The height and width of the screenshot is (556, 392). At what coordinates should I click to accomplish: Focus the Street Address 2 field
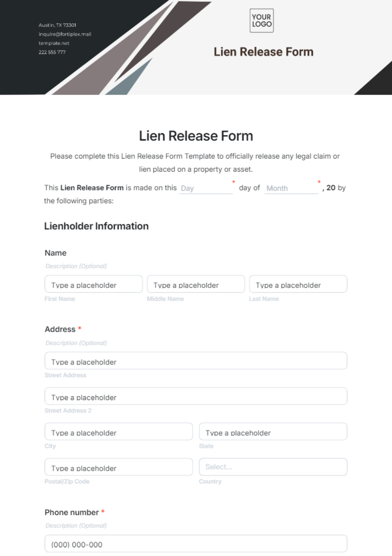(196, 396)
